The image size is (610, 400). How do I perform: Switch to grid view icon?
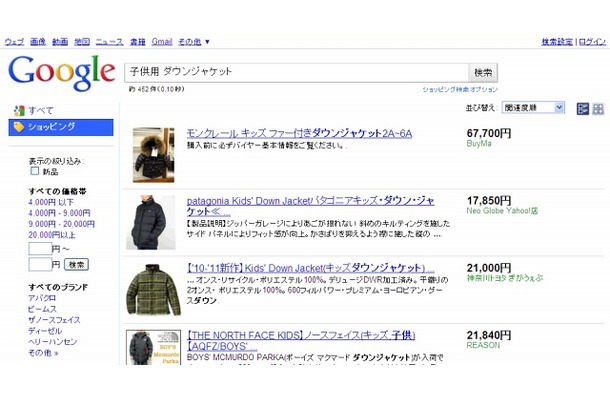598,109
